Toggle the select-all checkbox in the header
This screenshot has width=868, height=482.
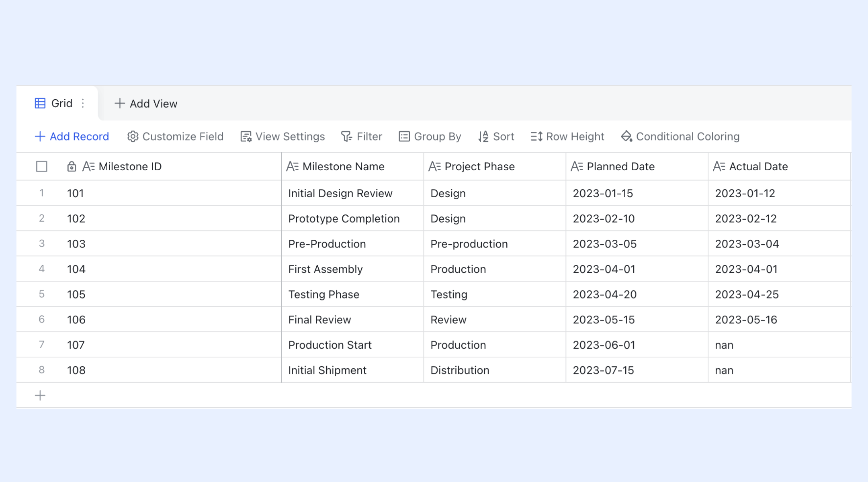point(42,166)
